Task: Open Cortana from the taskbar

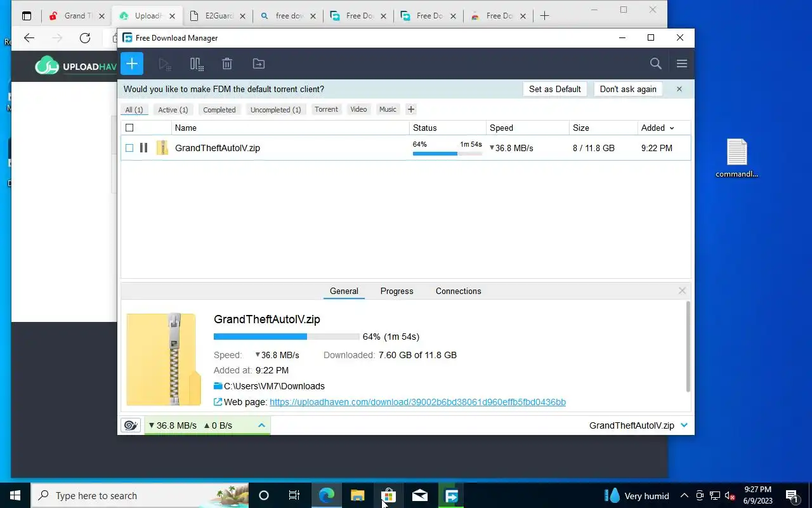Action: (x=264, y=495)
